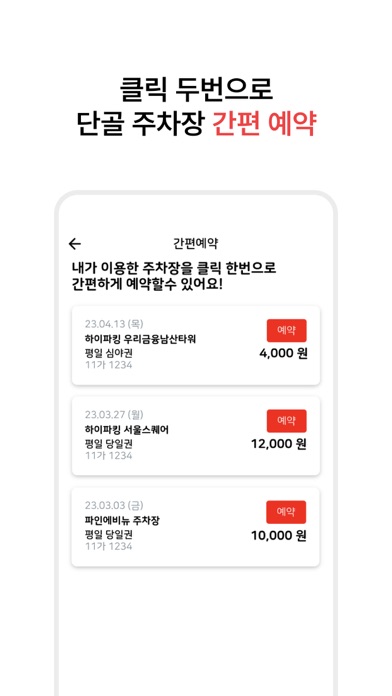Reserve 하이파킹 서울스퀘어 with 예약 button
The width and height of the screenshot is (392, 696).
(286, 421)
